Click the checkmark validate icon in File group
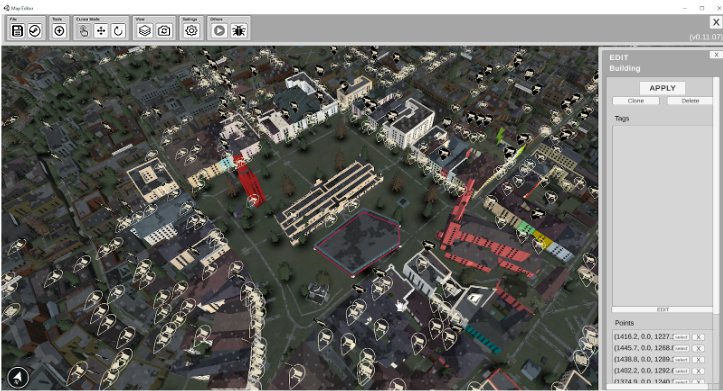723x391 pixels. click(x=35, y=31)
